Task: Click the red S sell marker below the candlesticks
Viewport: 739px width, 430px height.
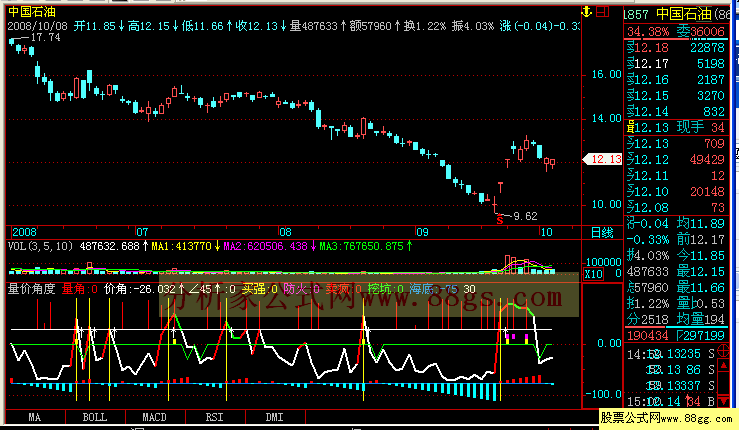Action: [500, 221]
